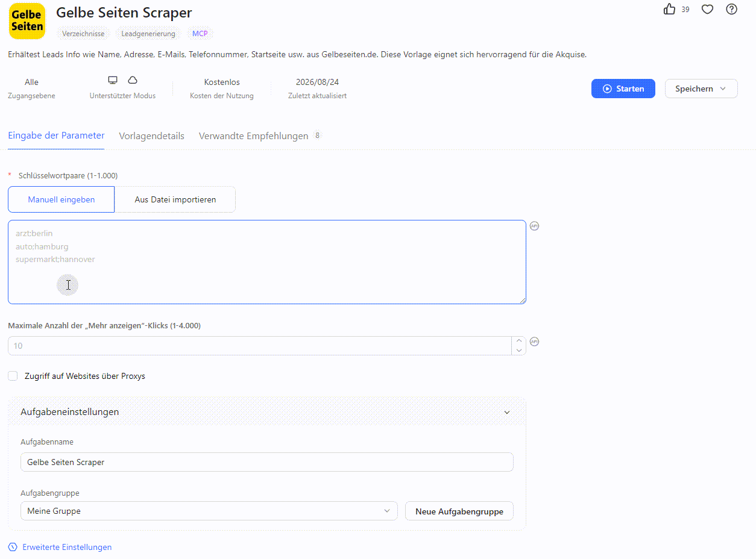This screenshot has width=756, height=559.
Task: Click the cloud mode icon
Action: point(133,80)
